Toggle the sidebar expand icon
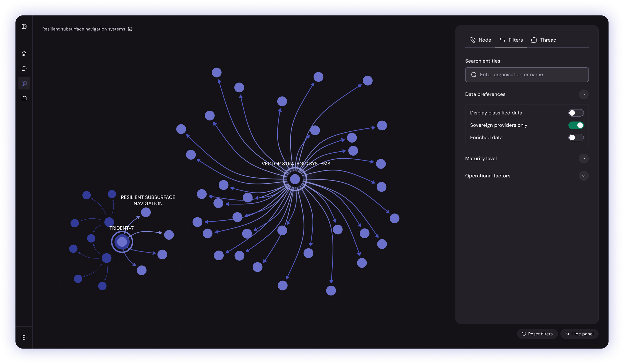Image resolution: width=624 pixels, height=364 pixels. pos(24,26)
